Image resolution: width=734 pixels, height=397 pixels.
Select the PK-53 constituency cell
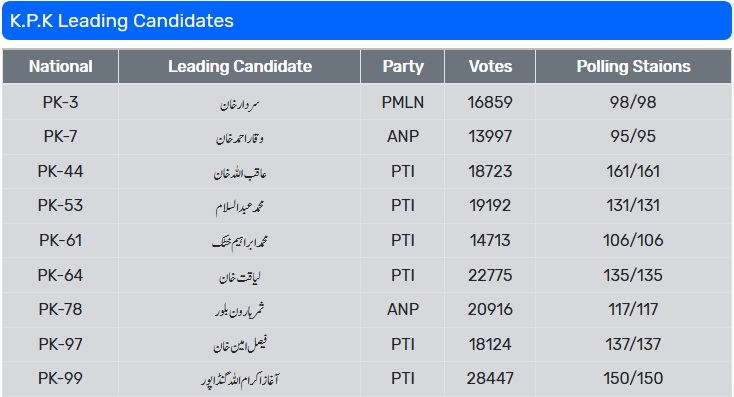60,206
